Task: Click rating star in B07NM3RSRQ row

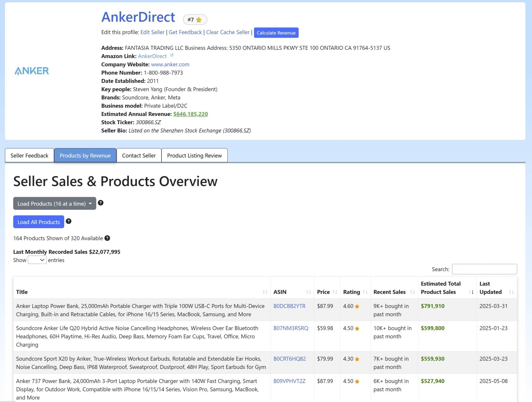Action: [357, 328]
